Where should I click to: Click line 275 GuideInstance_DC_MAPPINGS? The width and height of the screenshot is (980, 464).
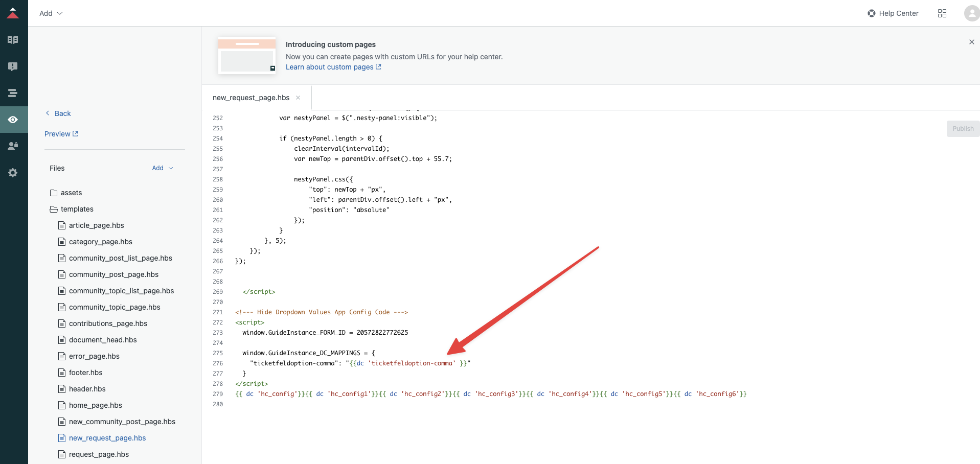click(x=309, y=353)
